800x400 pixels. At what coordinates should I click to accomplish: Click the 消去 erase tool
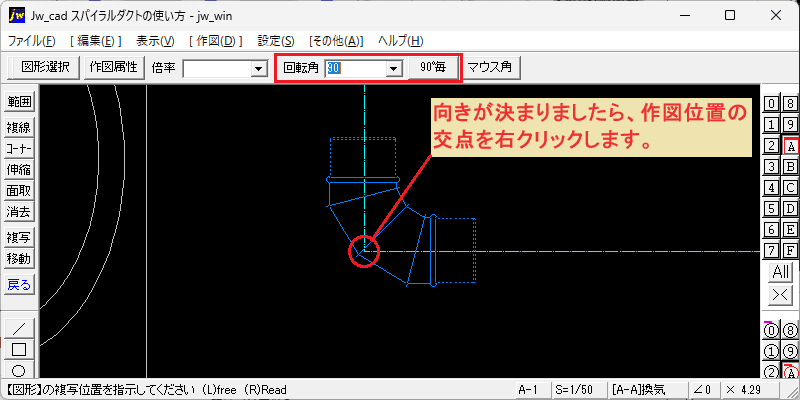(x=19, y=212)
